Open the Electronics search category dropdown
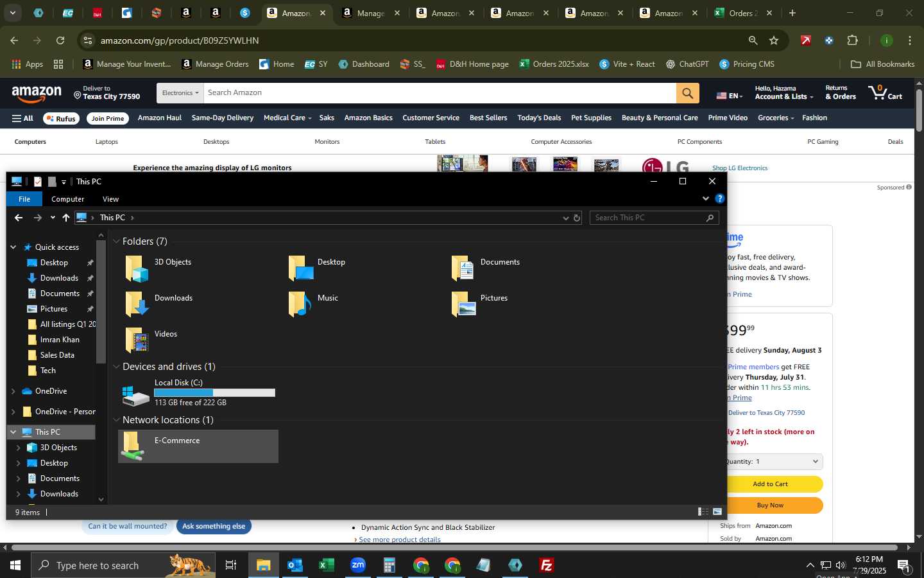 [180, 93]
